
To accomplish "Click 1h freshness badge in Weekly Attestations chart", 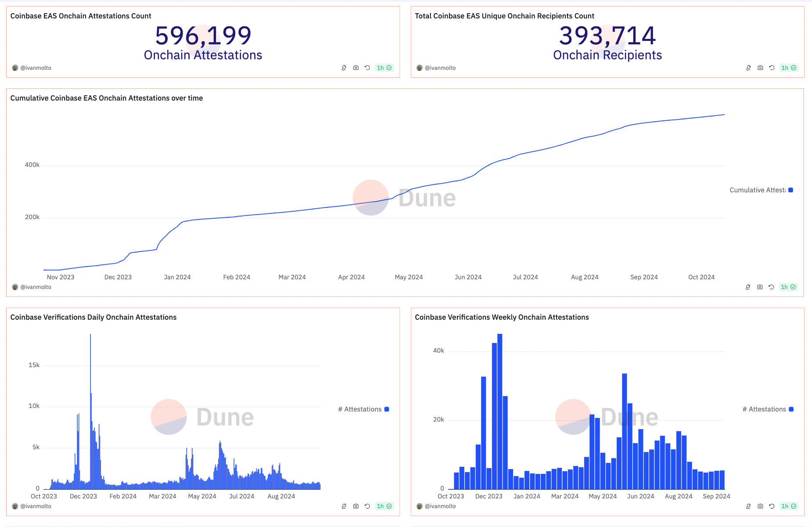I will pyautogui.click(x=789, y=506).
